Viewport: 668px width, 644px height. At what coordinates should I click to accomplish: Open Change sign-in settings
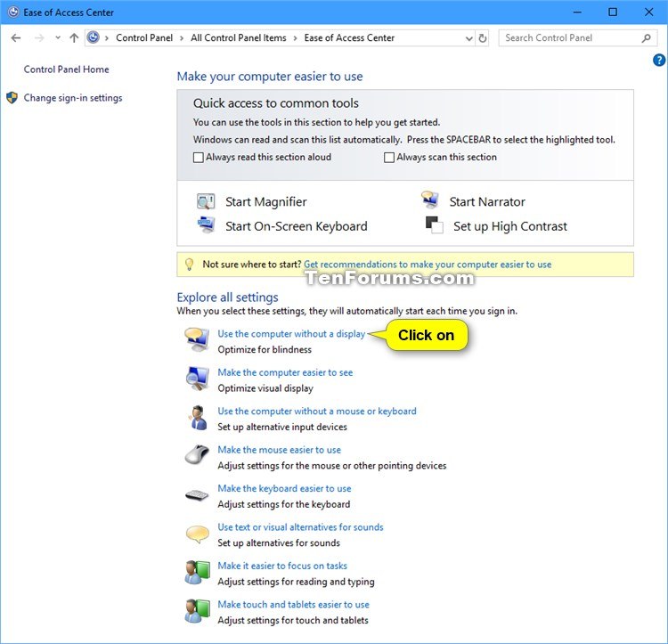[73, 98]
